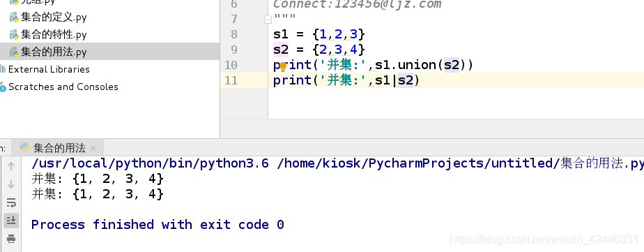This screenshot has height=252, width=644.
Task: Expand Scratches and Consoles node
Action: point(63,87)
